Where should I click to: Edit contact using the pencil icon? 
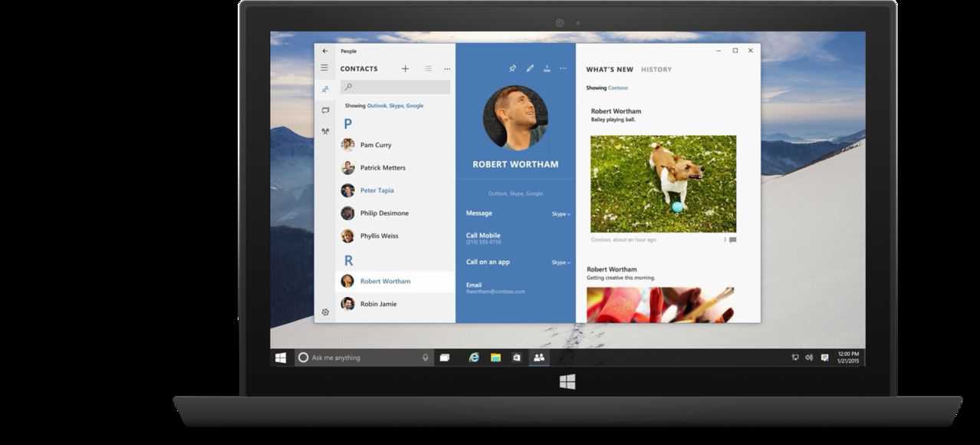(x=529, y=68)
